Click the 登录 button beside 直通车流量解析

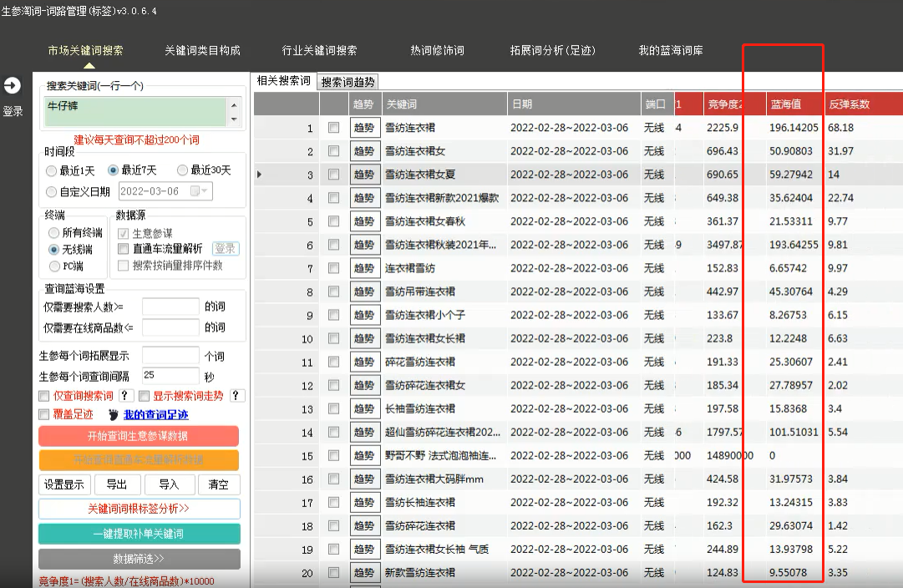(226, 249)
